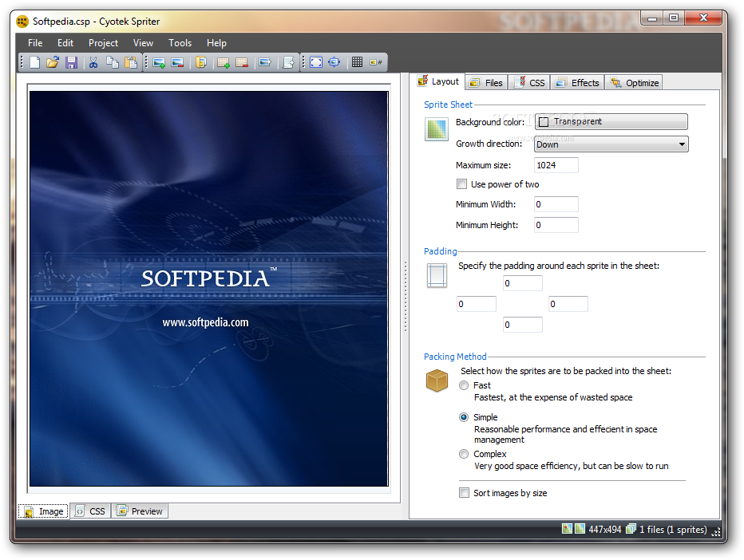744x560 pixels.
Task: Select Simple packing method
Action: 464,417
